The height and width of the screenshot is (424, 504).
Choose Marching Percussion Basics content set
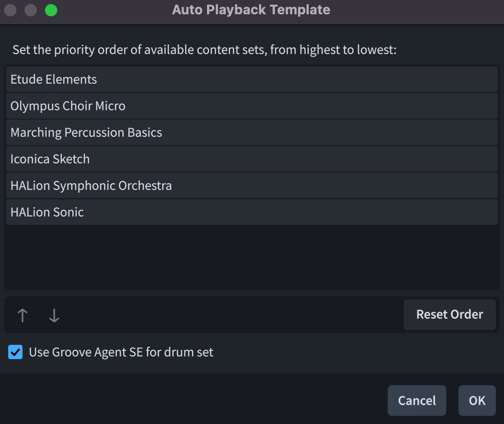pos(251,133)
